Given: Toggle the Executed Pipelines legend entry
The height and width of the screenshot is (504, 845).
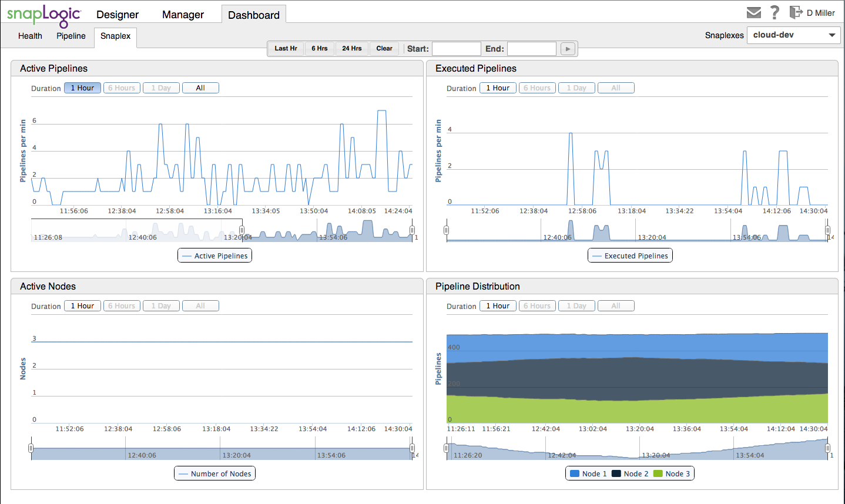Looking at the screenshot, I should click(630, 256).
